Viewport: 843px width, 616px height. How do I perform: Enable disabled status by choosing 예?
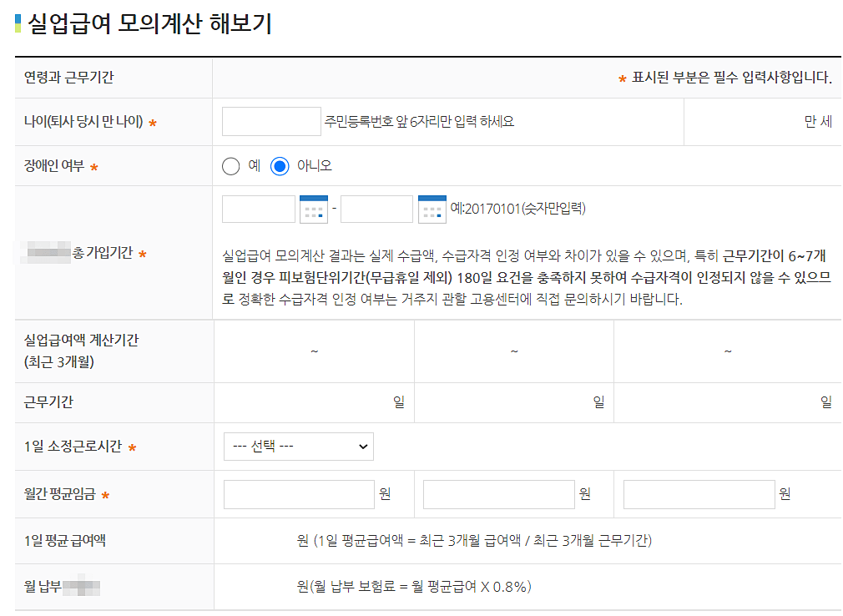pos(231,165)
